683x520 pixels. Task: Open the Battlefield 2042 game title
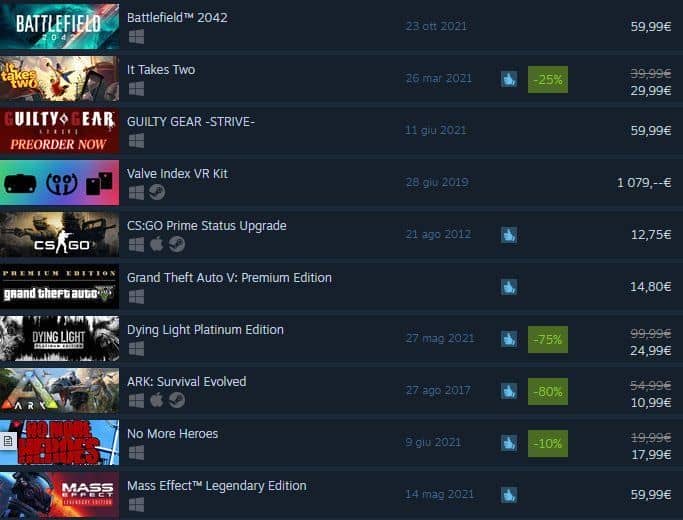(177, 18)
